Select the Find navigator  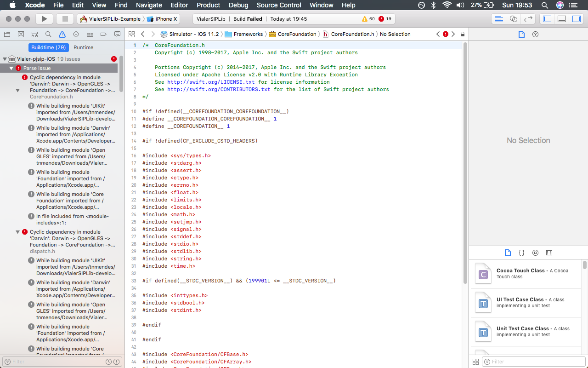pos(48,34)
